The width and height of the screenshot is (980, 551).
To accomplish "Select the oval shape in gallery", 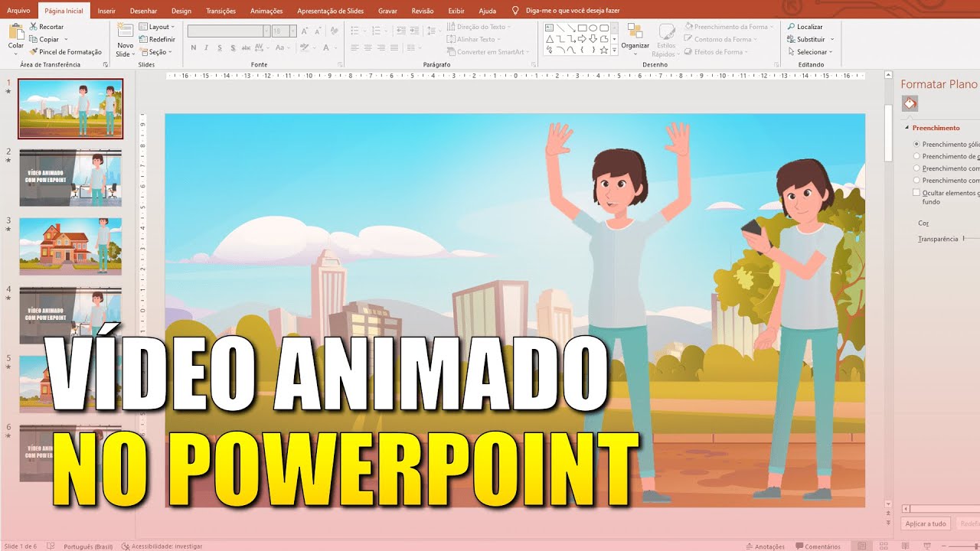I will click(593, 28).
